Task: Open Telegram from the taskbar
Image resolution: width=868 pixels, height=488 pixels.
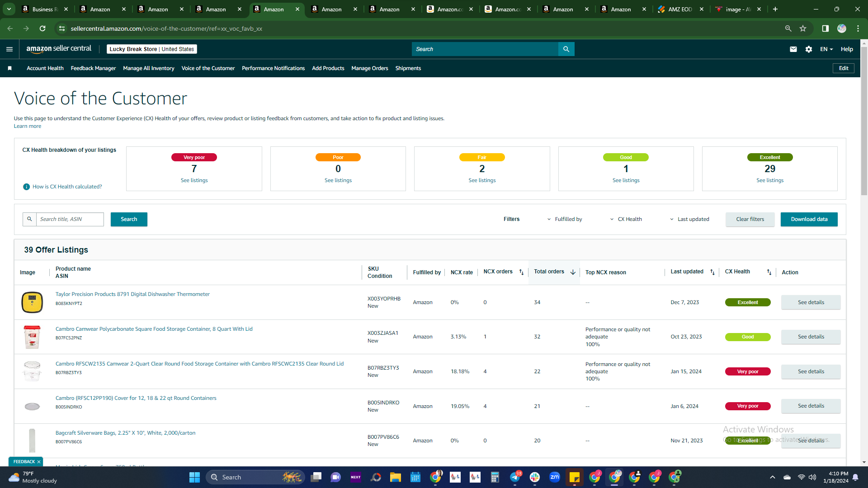Action: (x=515, y=477)
